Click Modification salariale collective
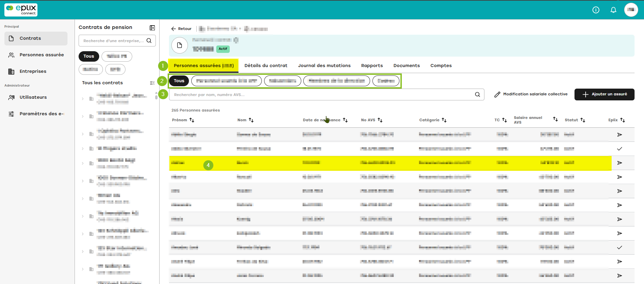644x284 pixels. point(531,94)
